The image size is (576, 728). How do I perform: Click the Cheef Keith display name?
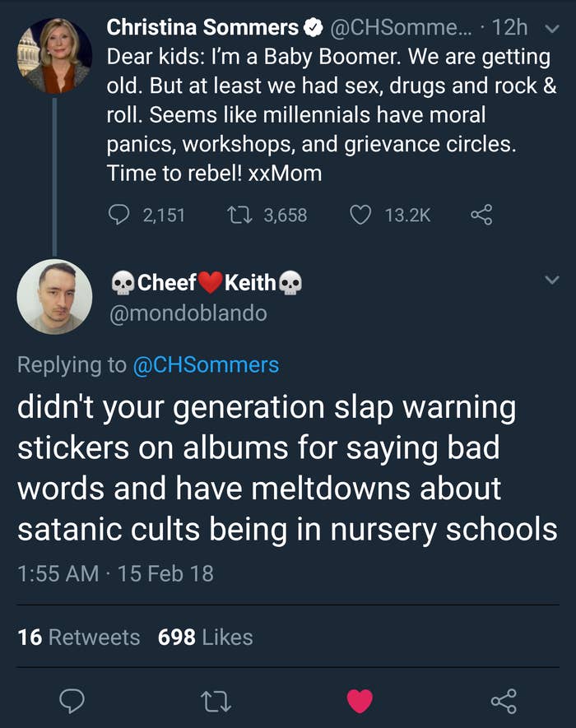click(x=206, y=283)
